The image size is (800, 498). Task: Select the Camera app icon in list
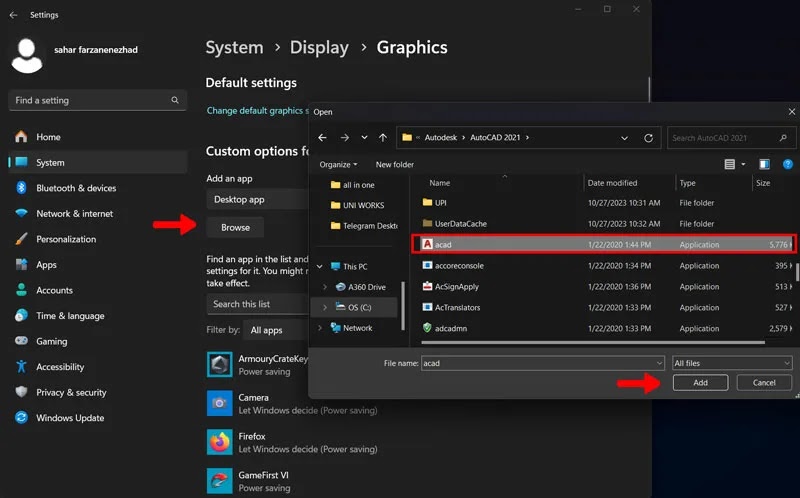click(220, 403)
